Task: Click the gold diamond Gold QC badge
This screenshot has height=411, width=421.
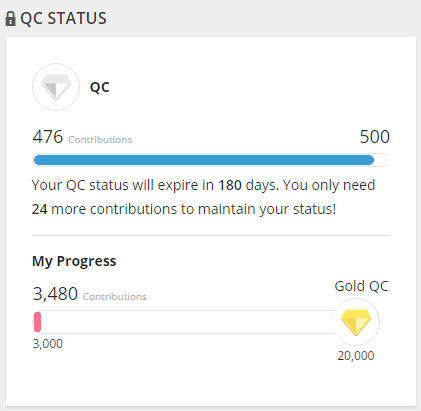Action: 356,322
